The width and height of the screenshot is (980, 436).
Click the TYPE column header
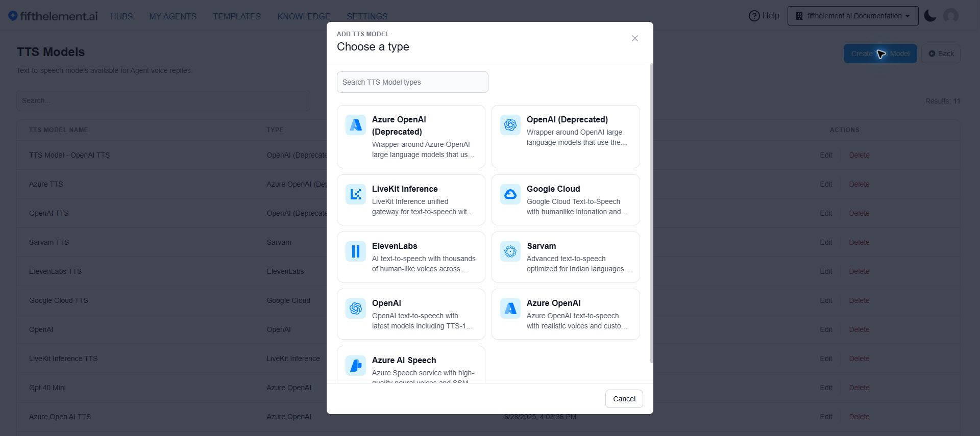pyautogui.click(x=275, y=130)
